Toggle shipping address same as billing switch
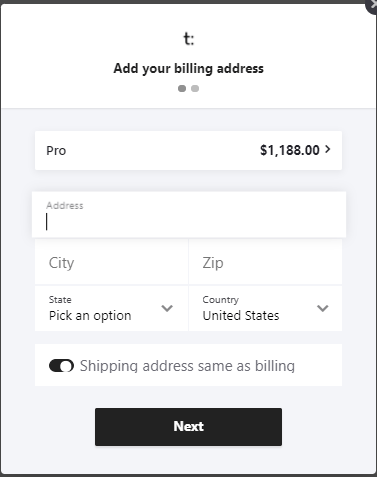 [x=61, y=366]
